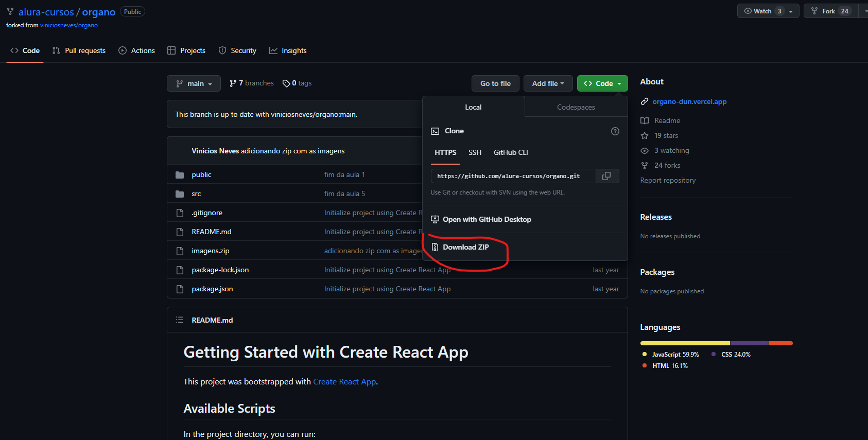Image resolution: width=868 pixels, height=440 pixels.
Task: Open the viniciosneves/organo parent repo link
Action: click(x=69, y=25)
